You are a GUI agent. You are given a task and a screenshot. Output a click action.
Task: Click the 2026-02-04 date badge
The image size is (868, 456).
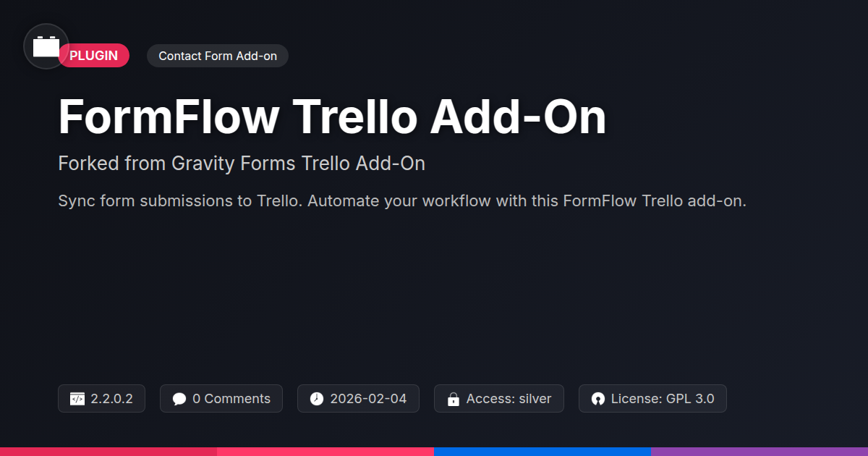367,399
